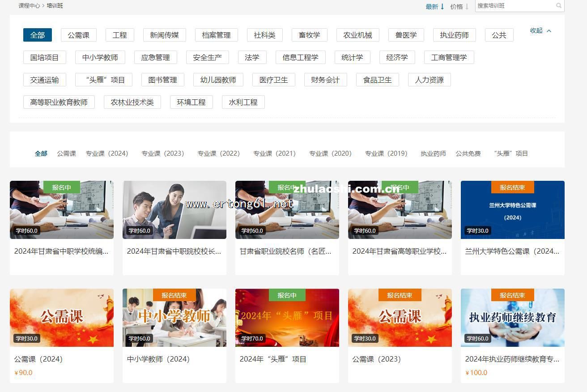The image size is (587, 392).
Task: Click the 中小学教师 course banner image
Action: [x=174, y=318]
